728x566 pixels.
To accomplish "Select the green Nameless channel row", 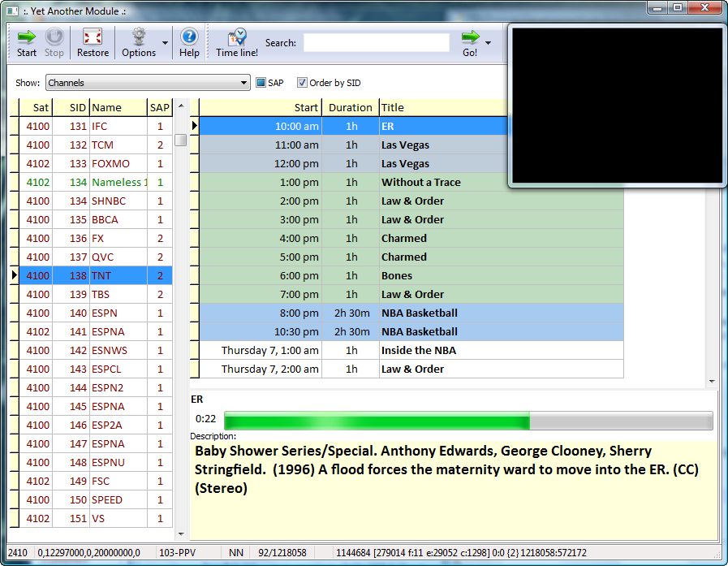I will tap(96, 182).
